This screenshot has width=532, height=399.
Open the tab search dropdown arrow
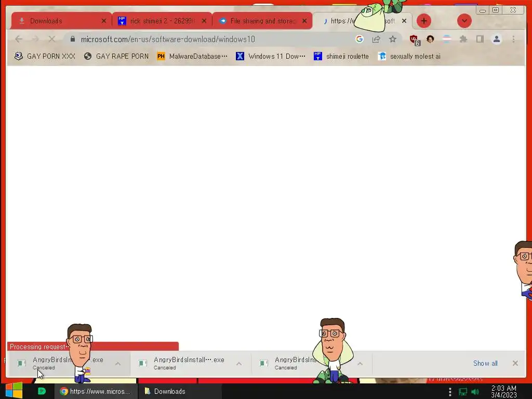click(464, 21)
